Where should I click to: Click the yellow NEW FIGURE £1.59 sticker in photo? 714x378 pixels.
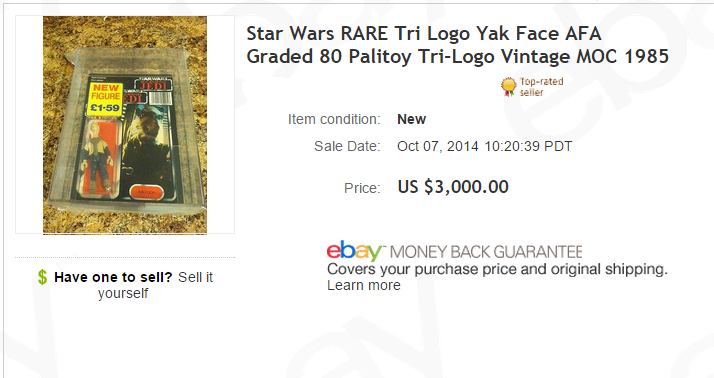pos(105,98)
